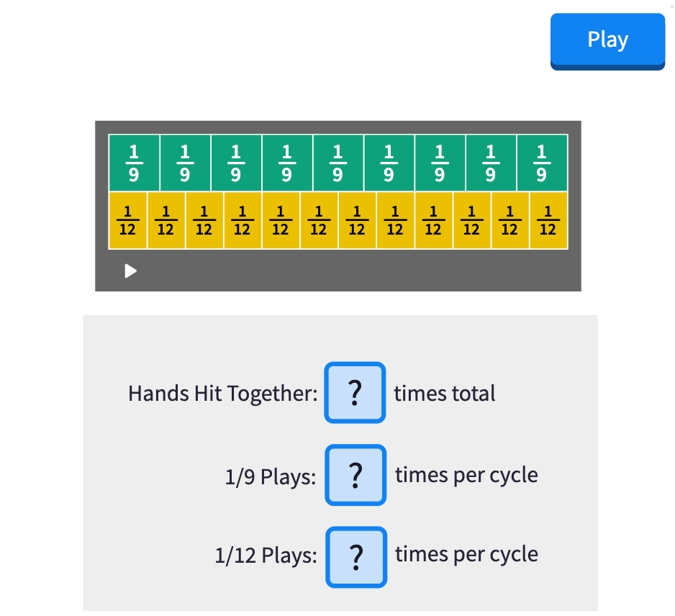This screenshot has height=616, width=675.
Task: Click the fifth green 1/9 block
Action: click(x=338, y=163)
